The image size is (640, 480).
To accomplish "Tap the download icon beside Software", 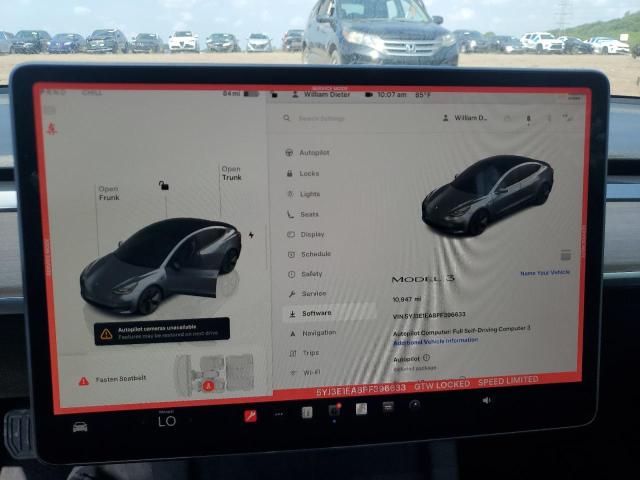I will coord(292,314).
